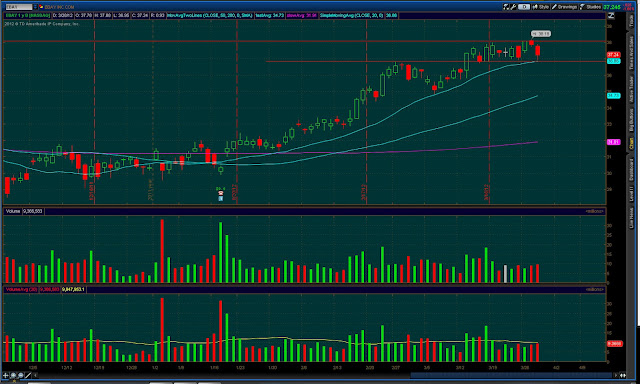Viewport: 640px width, 384px height.
Task: Open the Times And Sales side tab
Action: pos(632,53)
